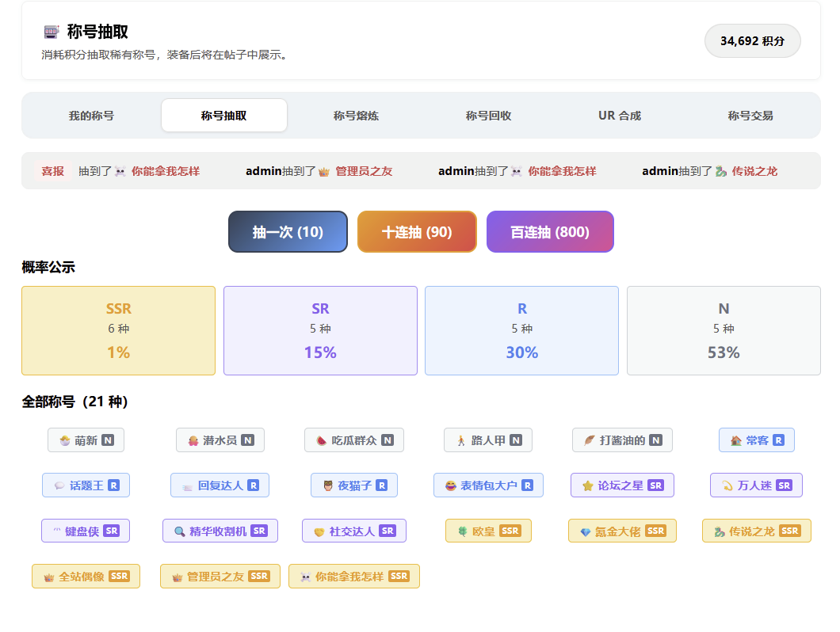
Task: Switch to the 称号交易 tab
Action: tap(750, 116)
